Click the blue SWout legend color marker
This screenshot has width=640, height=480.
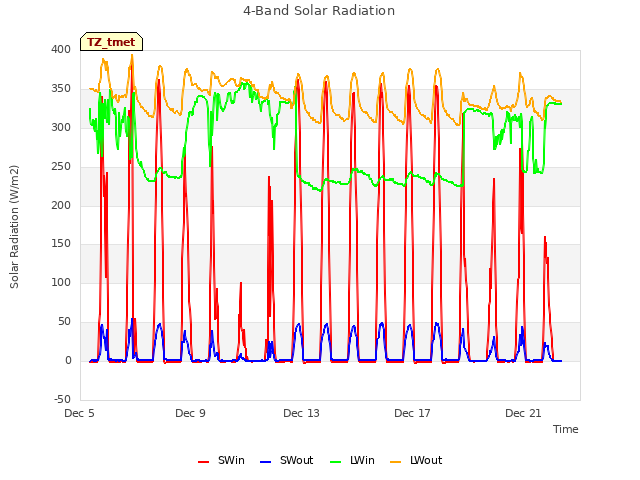coord(265,462)
